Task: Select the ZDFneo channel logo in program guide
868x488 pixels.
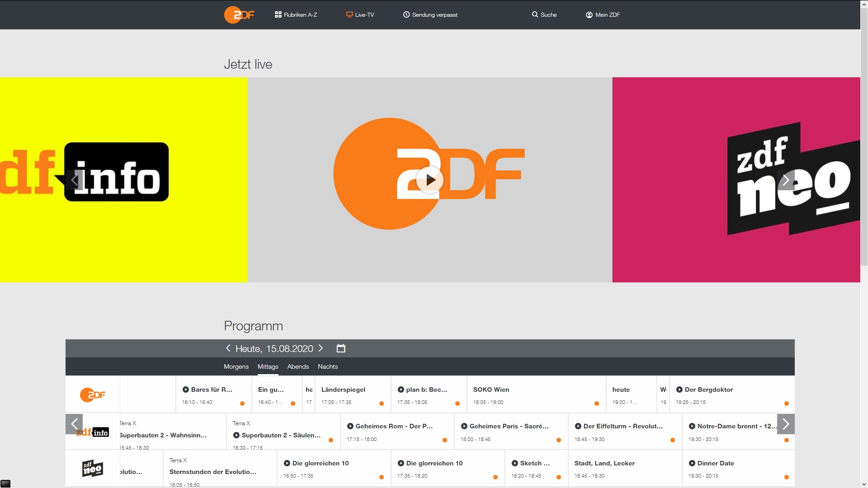Action: click(93, 469)
